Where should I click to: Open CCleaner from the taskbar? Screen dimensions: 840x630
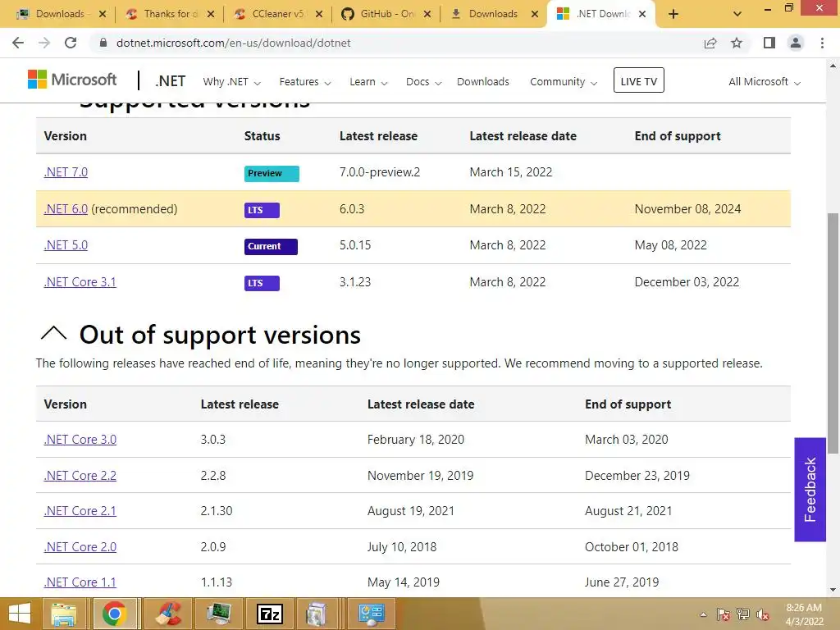point(168,614)
